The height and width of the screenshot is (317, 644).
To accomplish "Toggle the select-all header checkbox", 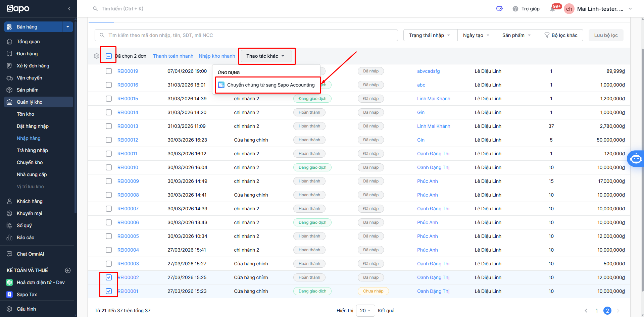I will click(109, 56).
